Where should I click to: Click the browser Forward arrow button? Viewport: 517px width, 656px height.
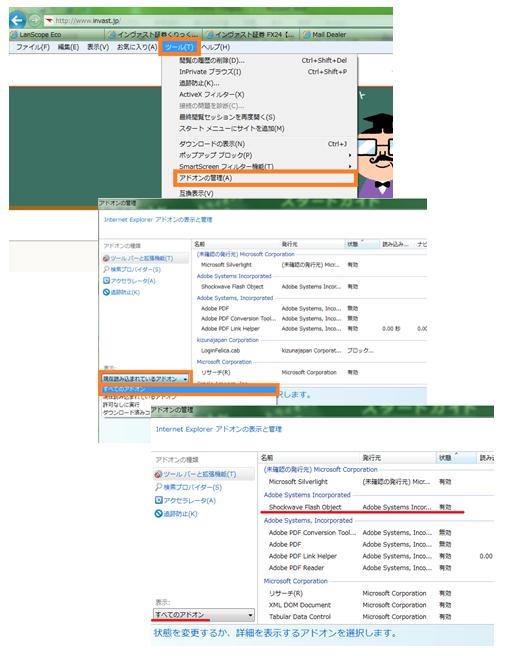tap(35, 20)
